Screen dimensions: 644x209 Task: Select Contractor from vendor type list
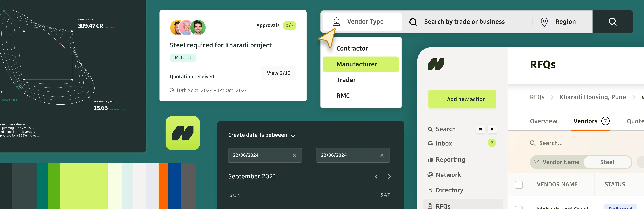coord(352,48)
